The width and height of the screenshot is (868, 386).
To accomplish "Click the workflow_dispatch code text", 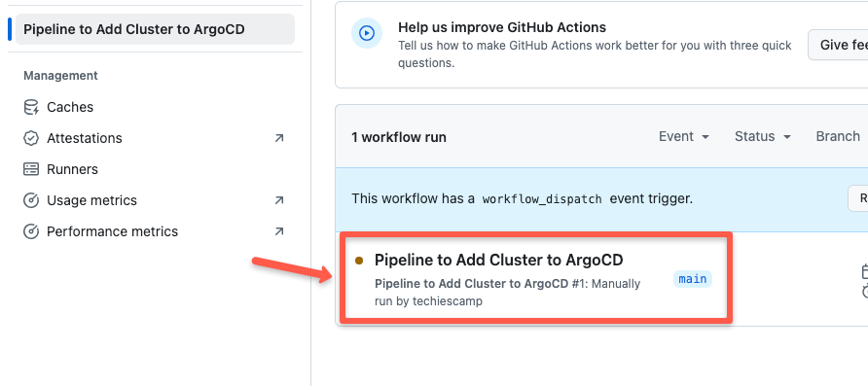I will pyautogui.click(x=542, y=199).
